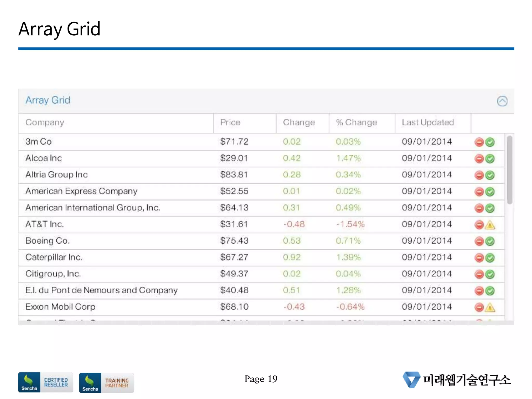Click green check icon in Altria Group Inc row
532x399 pixels.
coord(490,175)
